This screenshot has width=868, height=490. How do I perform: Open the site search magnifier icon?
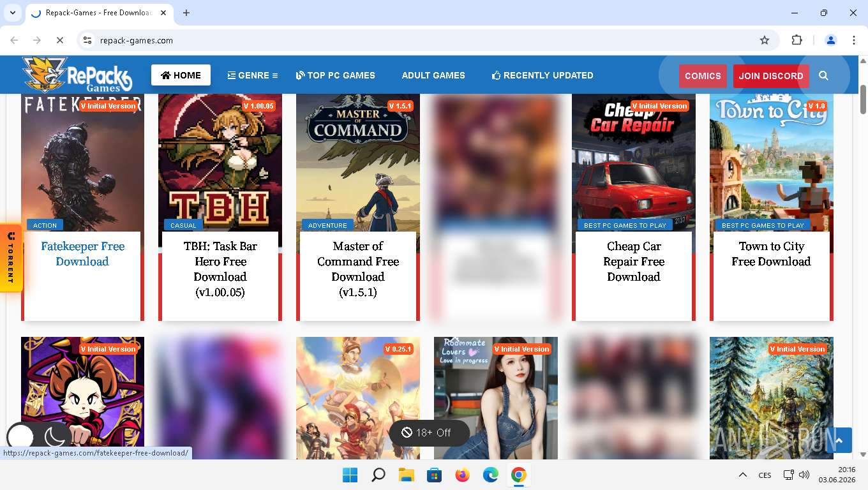pos(823,75)
